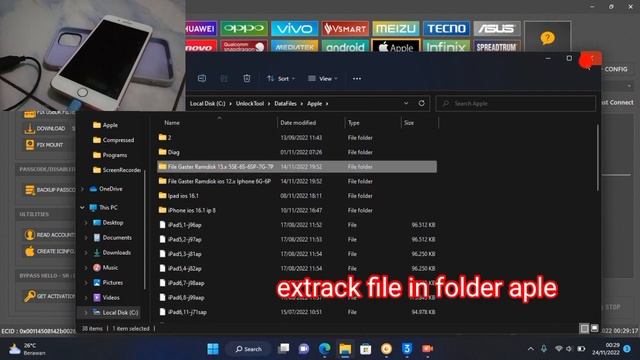Switch to details view layout icon
Viewport: 640px width, 360px height.
point(584,328)
